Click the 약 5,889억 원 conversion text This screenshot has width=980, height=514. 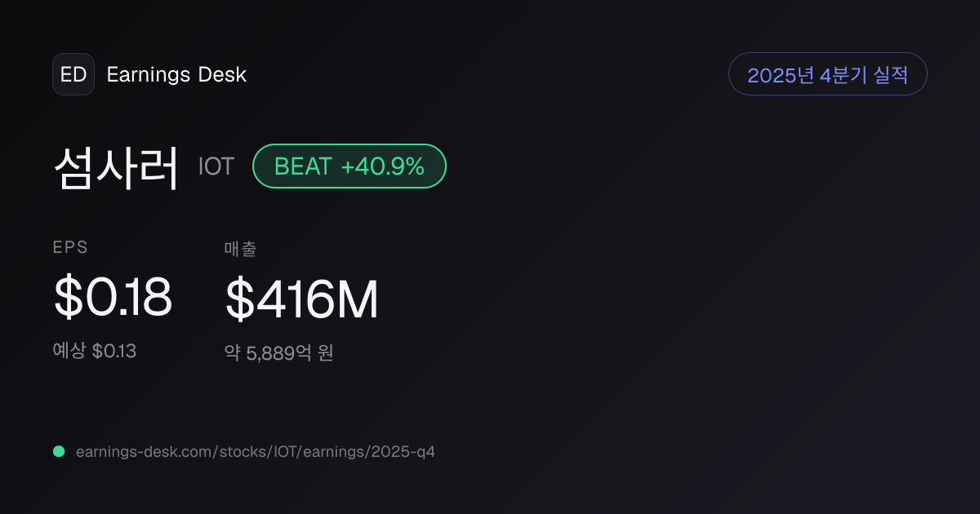[279, 353]
